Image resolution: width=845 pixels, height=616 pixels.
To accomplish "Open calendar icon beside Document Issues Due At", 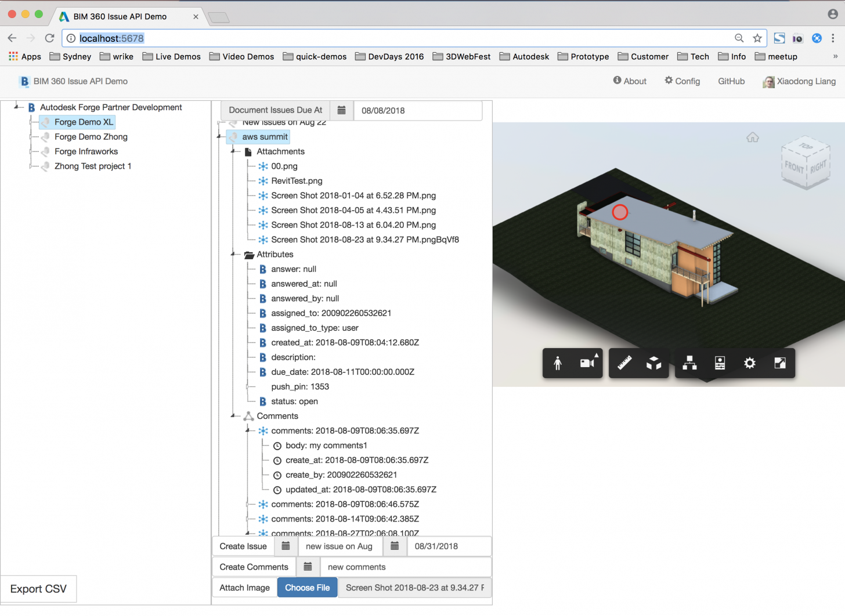I will pyautogui.click(x=342, y=110).
